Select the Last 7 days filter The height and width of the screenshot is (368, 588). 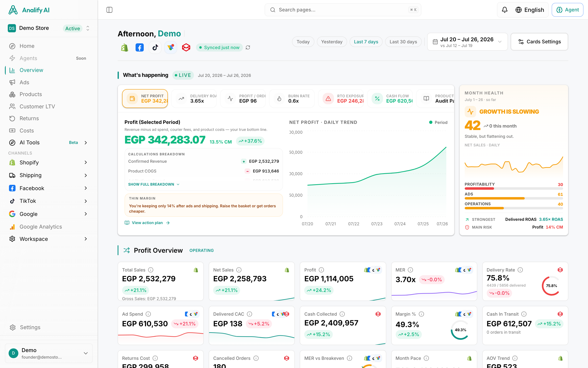click(x=366, y=42)
